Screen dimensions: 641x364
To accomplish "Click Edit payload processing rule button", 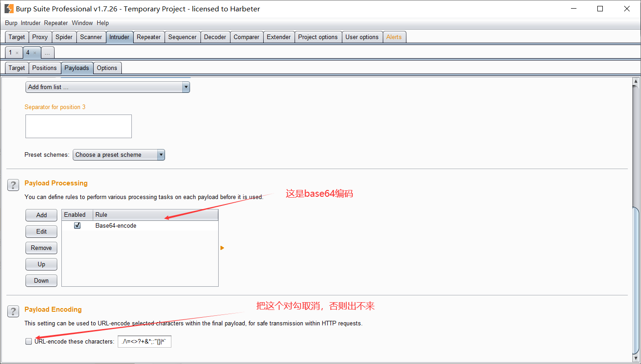I will pyautogui.click(x=41, y=231).
